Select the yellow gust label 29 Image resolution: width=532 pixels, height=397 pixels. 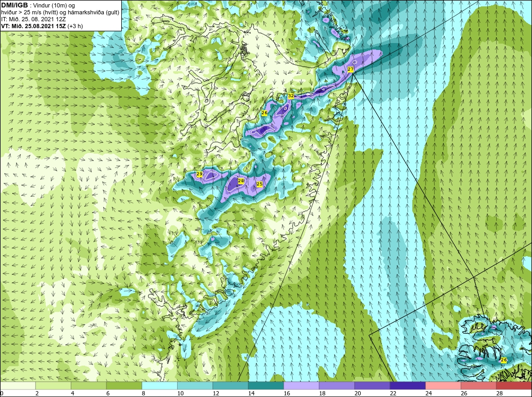coord(199,174)
